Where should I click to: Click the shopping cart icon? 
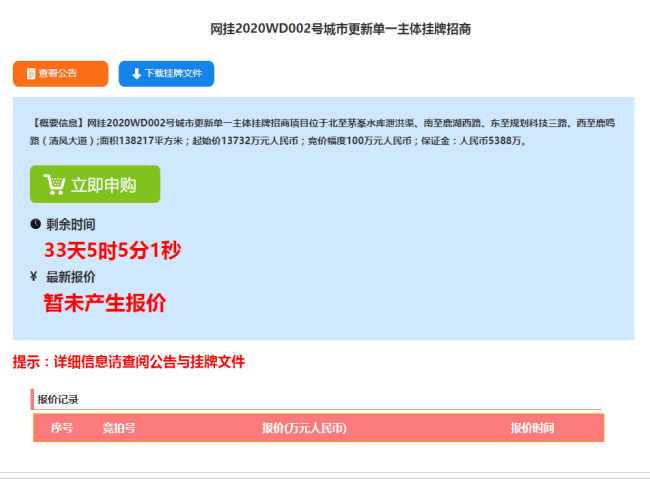pyautogui.click(x=55, y=185)
